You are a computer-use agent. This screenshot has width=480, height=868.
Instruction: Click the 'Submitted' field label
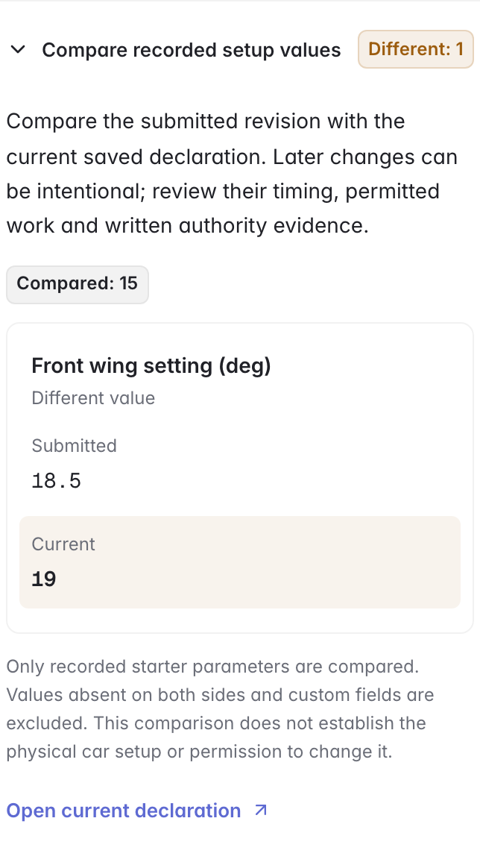pos(74,446)
